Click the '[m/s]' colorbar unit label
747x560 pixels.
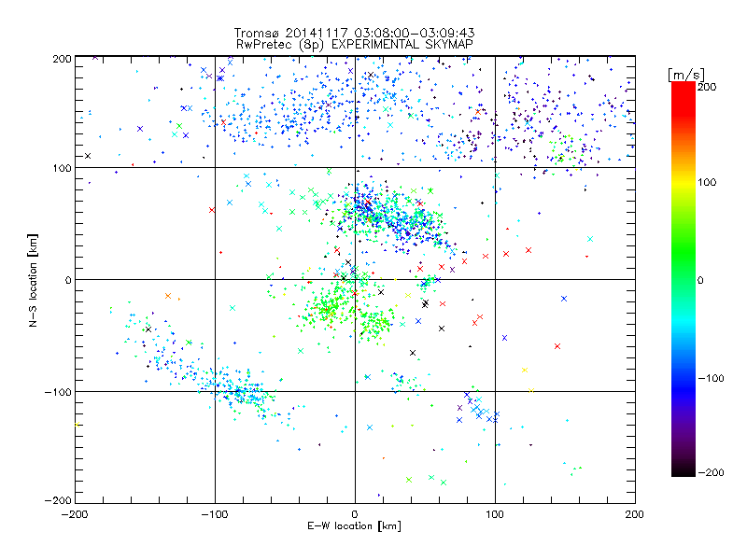click(686, 75)
